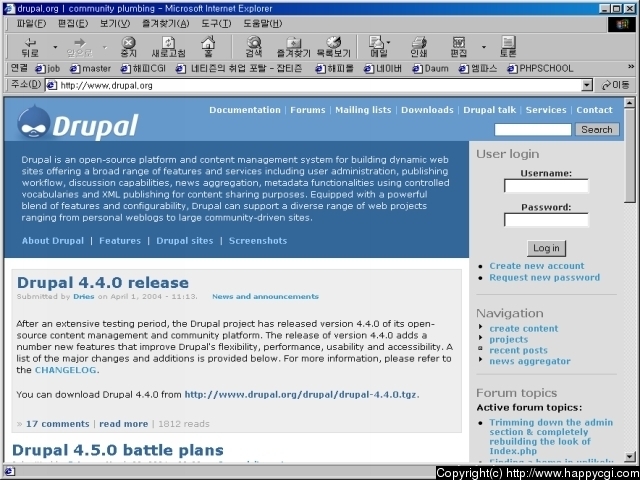
Task: Click the Mail (메일) toolbar icon
Action: pos(378,47)
